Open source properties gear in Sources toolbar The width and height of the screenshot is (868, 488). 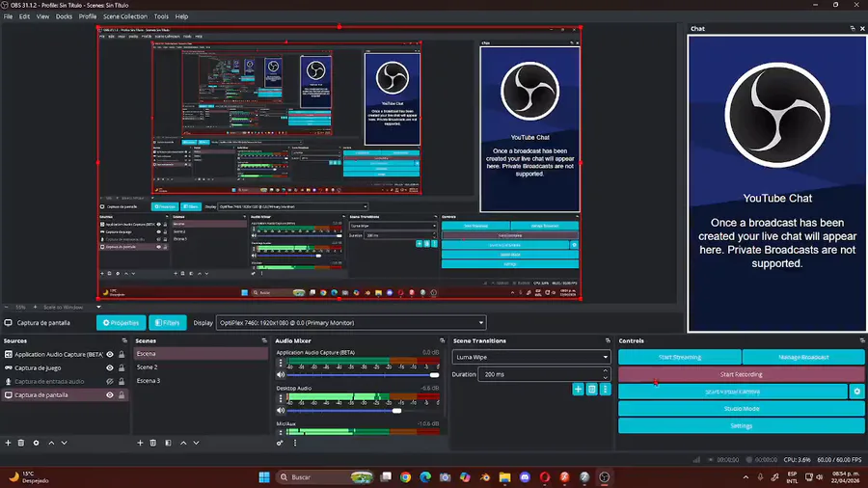click(x=36, y=443)
